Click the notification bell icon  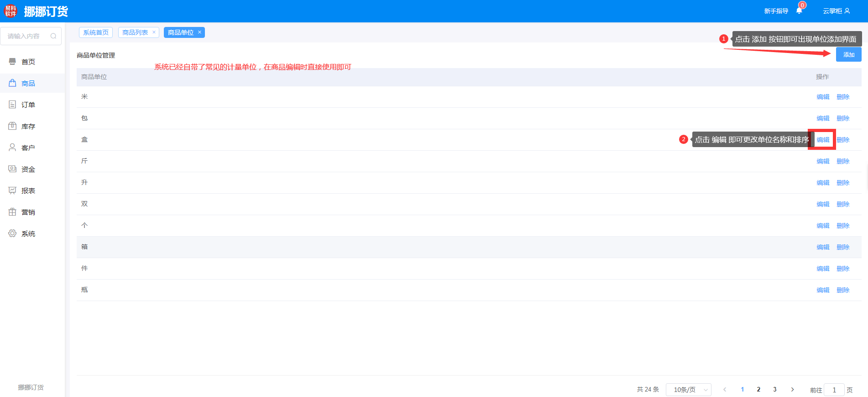(x=799, y=11)
